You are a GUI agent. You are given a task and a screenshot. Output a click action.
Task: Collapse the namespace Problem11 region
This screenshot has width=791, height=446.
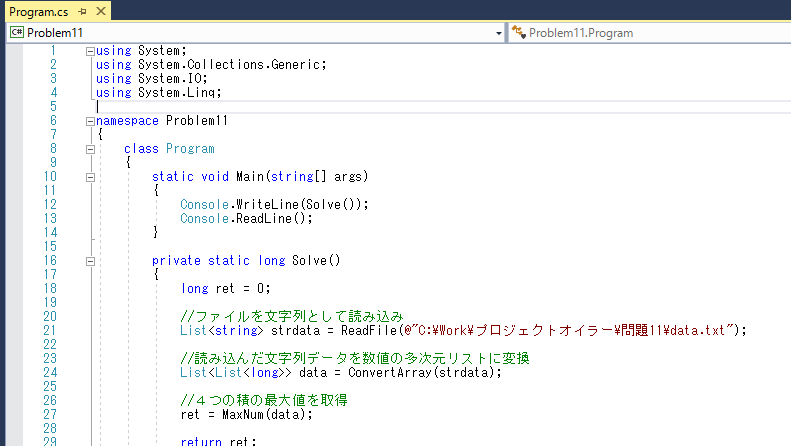pos(90,121)
